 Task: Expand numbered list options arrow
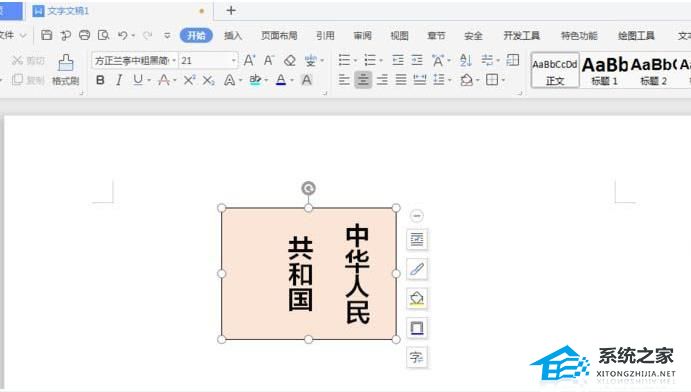381,60
